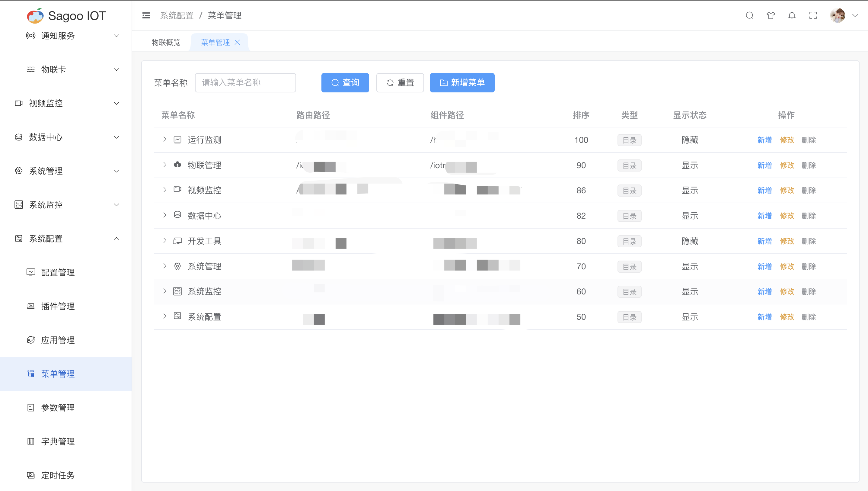The image size is (868, 491).
Task: Expand the 物联卡 sidebar menu
Action: pyautogui.click(x=66, y=69)
